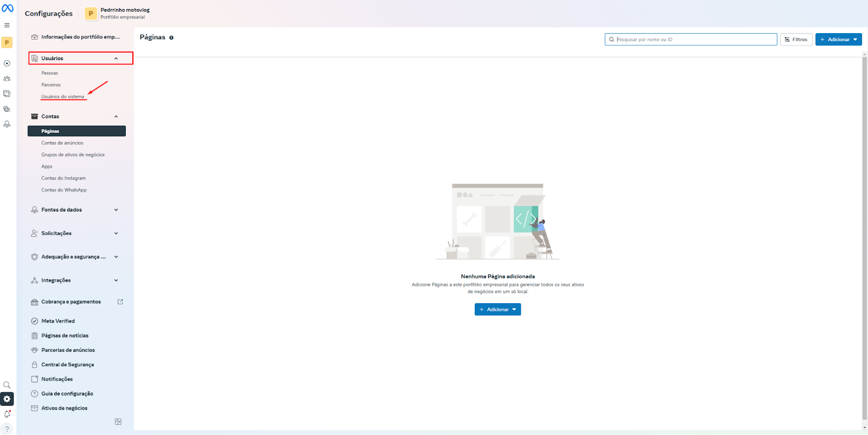Expand the Integrações section
Screen dimensions: 868x435
point(116,280)
